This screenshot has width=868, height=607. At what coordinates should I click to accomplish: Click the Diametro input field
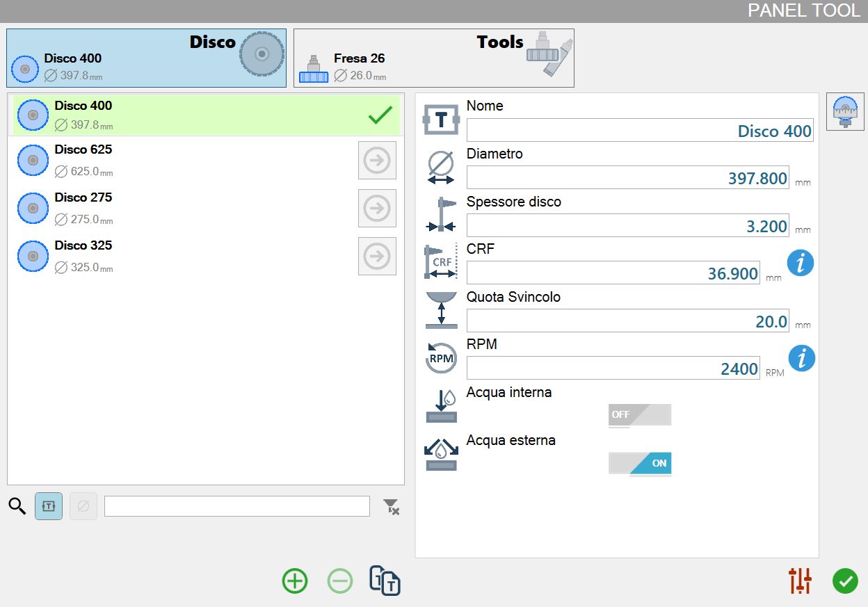tap(628, 178)
